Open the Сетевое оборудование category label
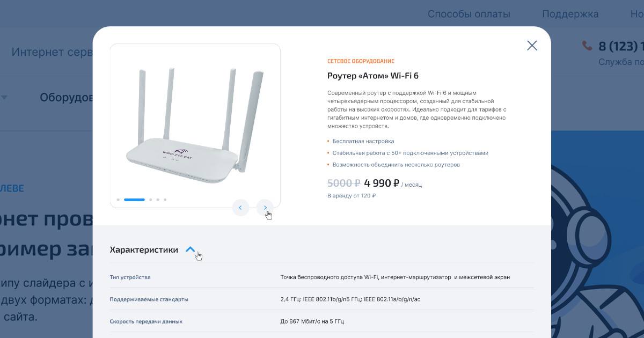The width and height of the screenshot is (644, 338). click(361, 61)
